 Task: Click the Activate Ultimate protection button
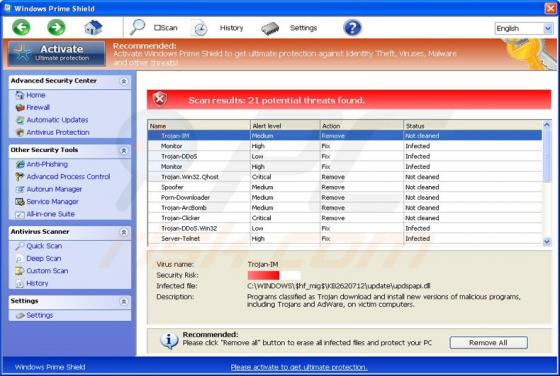pos(57,54)
